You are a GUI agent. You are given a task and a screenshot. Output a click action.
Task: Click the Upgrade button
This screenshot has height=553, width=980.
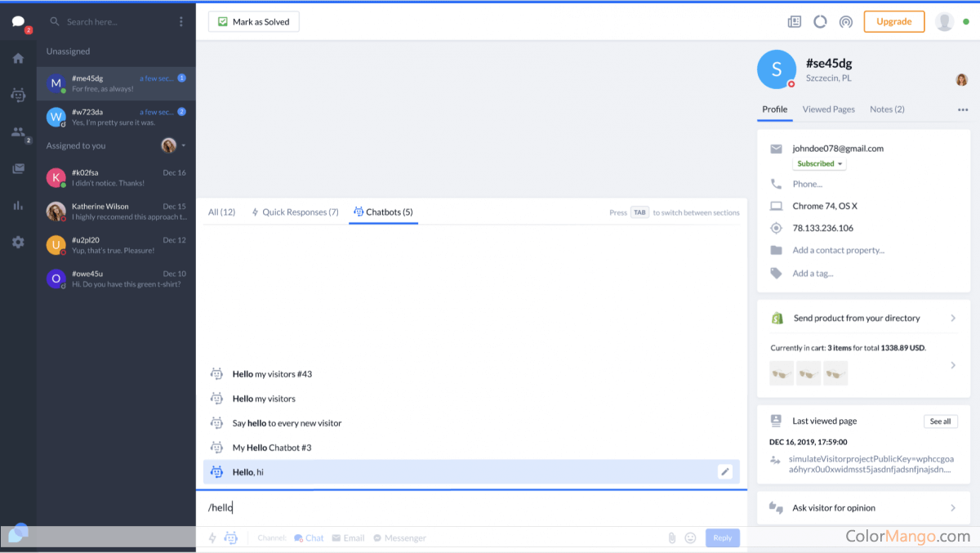893,21
